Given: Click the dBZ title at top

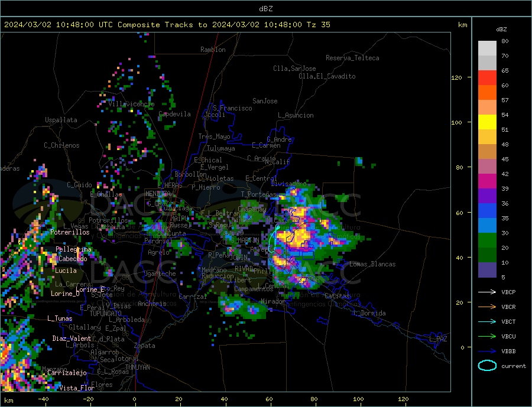Looking at the screenshot, I should coord(265,9).
